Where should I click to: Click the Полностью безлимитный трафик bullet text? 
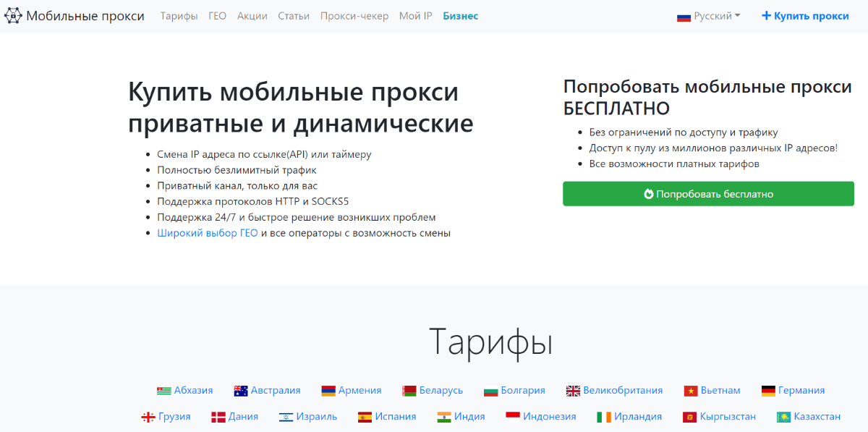coord(237,170)
